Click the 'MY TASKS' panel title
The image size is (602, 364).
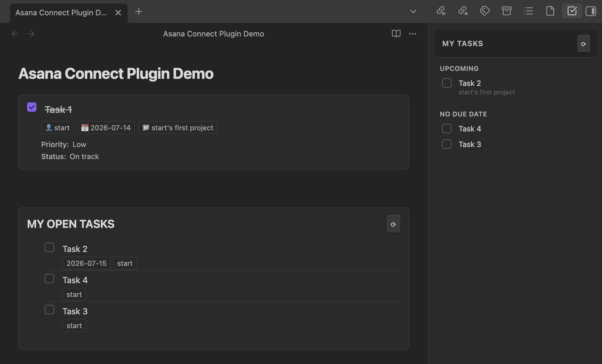pos(463,44)
